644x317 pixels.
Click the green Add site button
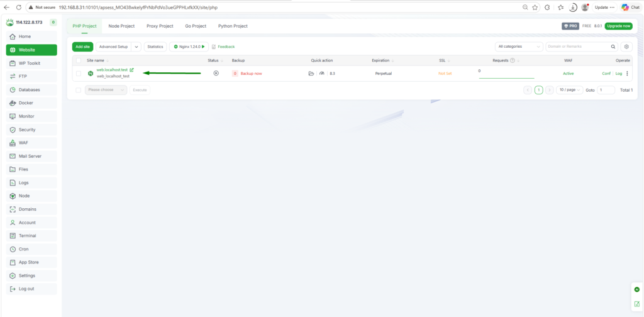[x=82, y=47]
